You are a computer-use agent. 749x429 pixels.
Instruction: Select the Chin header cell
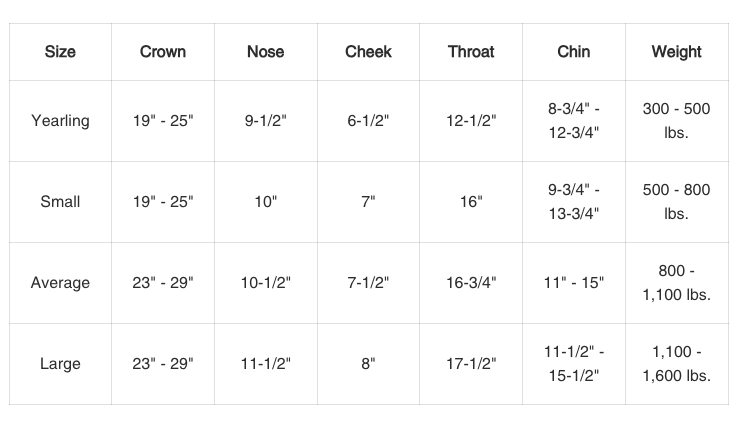(574, 52)
